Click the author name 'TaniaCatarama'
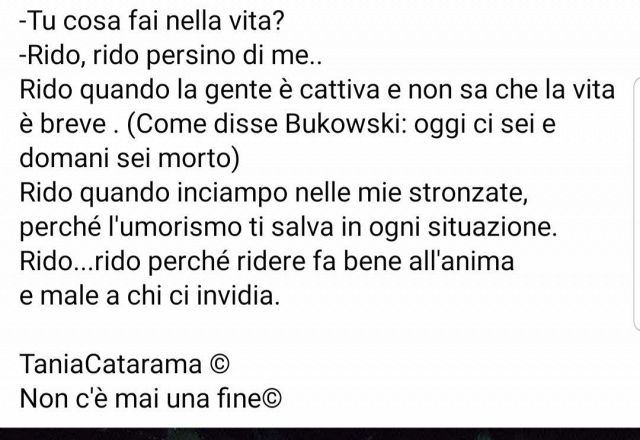Screen dimensions: 640x440 tap(111, 364)
